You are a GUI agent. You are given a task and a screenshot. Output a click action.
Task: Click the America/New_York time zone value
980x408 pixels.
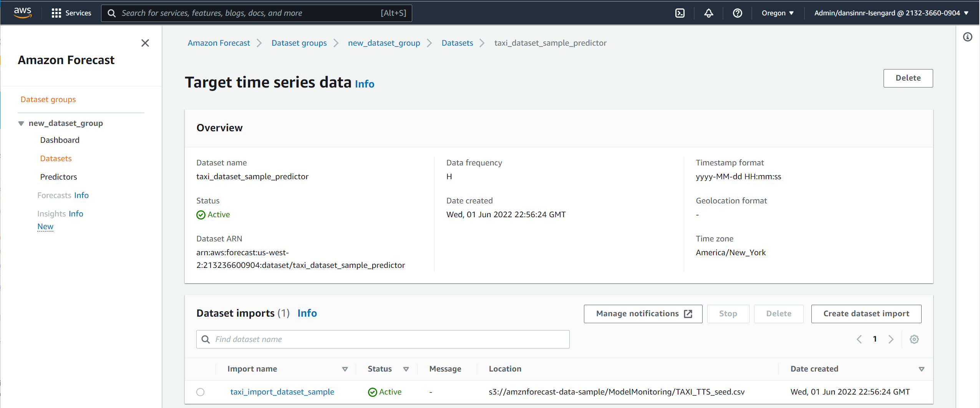coord(730,253)
